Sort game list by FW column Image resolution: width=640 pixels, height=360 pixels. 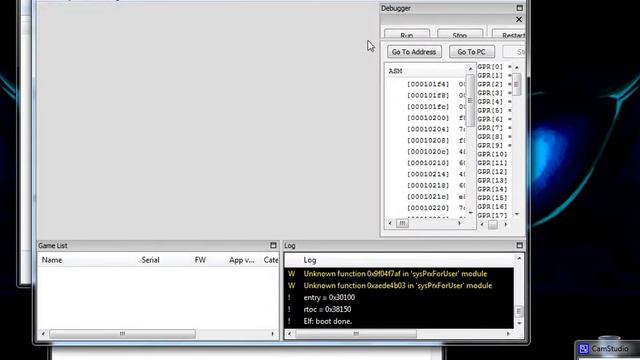point(200,260)
